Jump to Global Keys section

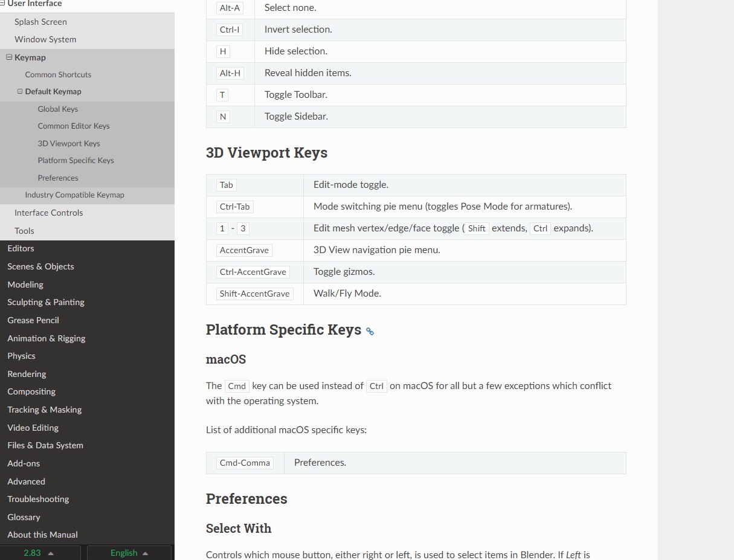coord(58,109)
